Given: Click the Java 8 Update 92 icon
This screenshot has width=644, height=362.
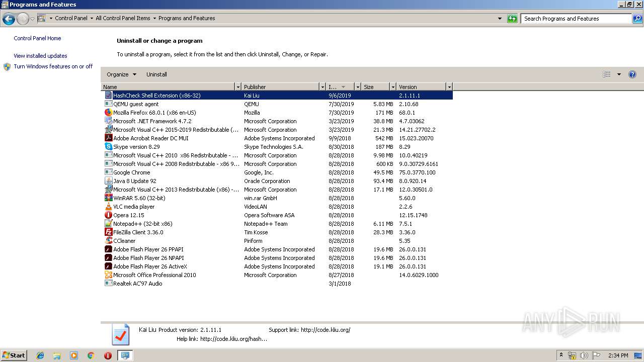Looking at the screenshot, I should (x=108, y=181).
